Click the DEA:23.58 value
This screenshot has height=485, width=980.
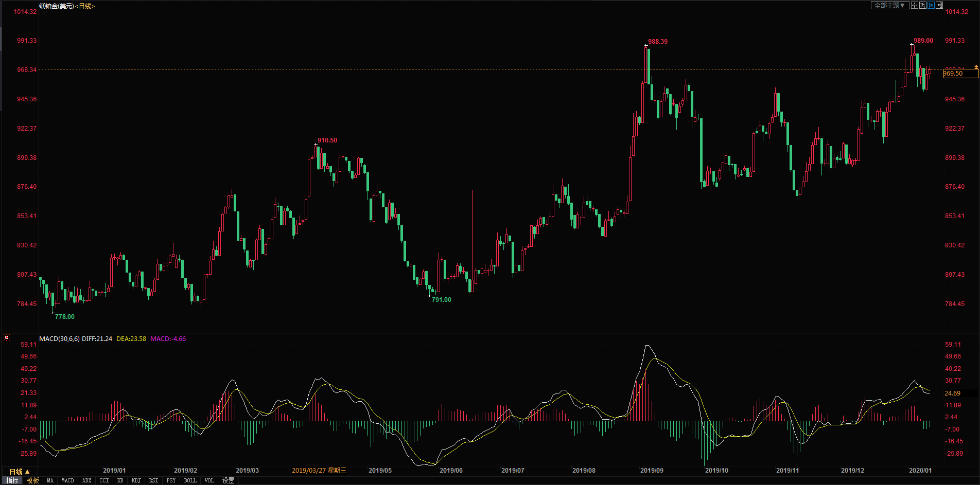coord(131,339)
